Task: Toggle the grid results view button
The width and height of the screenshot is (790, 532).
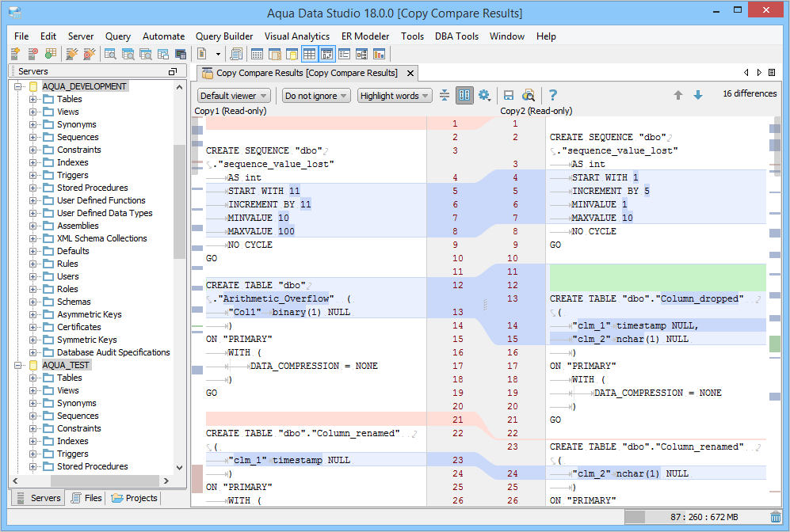Action: coord(309,54)
